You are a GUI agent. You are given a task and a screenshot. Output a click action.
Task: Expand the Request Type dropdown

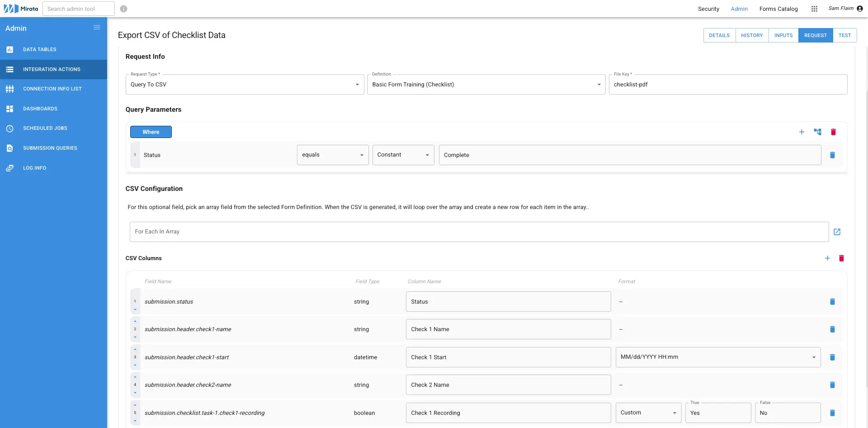(x=358, y=85)
